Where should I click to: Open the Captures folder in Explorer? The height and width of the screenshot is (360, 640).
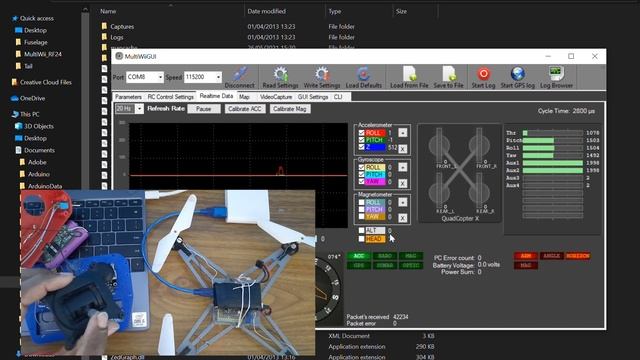click(x=122, y=27)
